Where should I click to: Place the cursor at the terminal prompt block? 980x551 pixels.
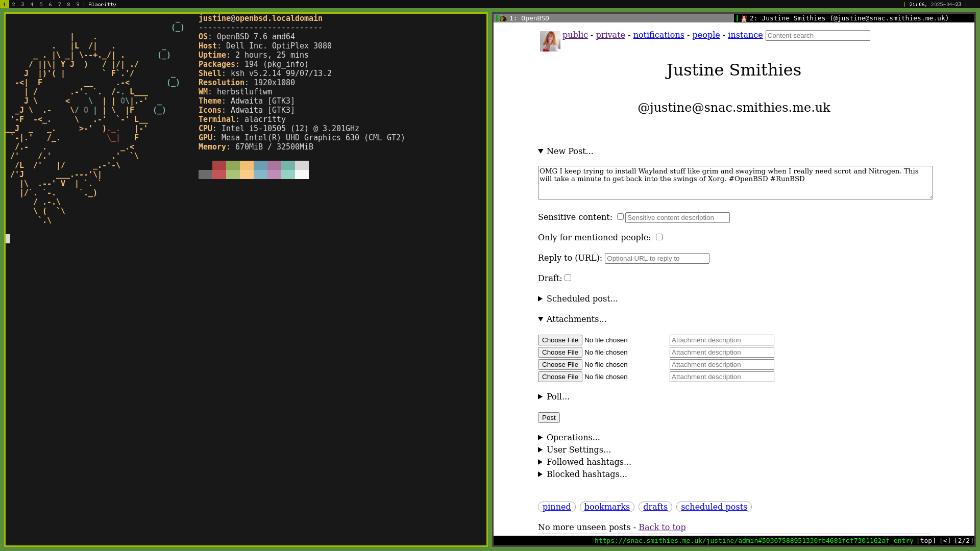pos(8,239)
